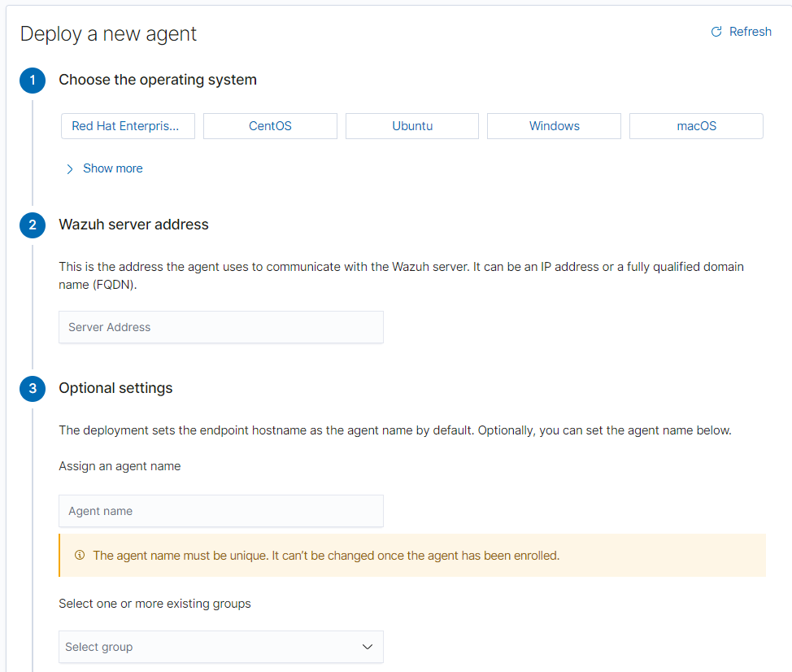Expand Show more operating systems
The width and height of the screenshot is (792, 672).
coord(112,168)
